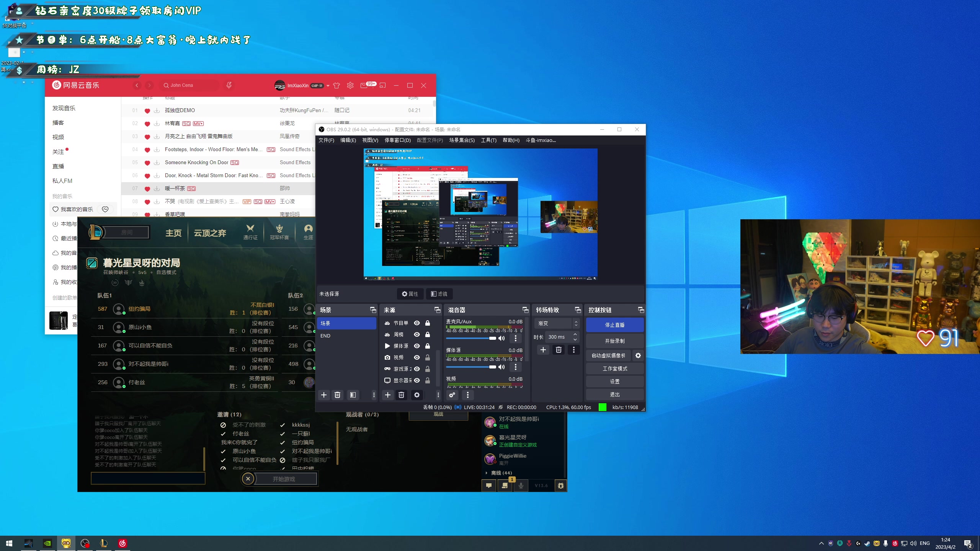Open the ImXiaoXin account dropdown arrow
This screenshot has height=551, width=980.
(x=328, y=86)
